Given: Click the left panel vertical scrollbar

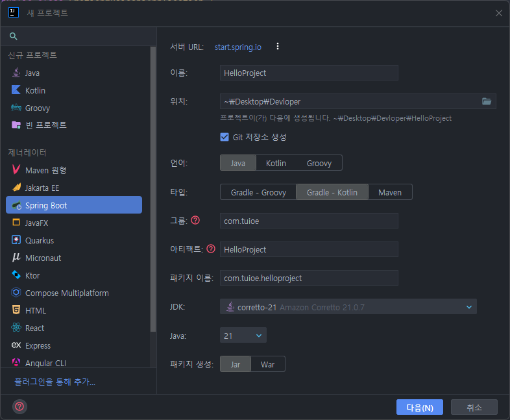Looking at the screenshot, I should pyautogui.click(x=153, y=190).
